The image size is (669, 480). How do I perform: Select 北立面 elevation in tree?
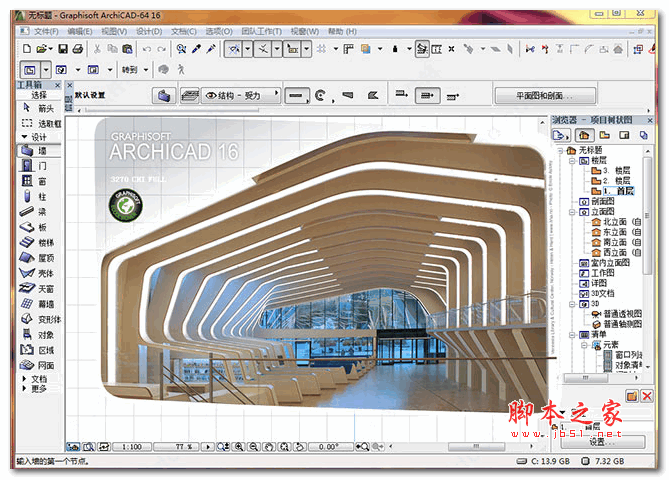pos(615,222)
